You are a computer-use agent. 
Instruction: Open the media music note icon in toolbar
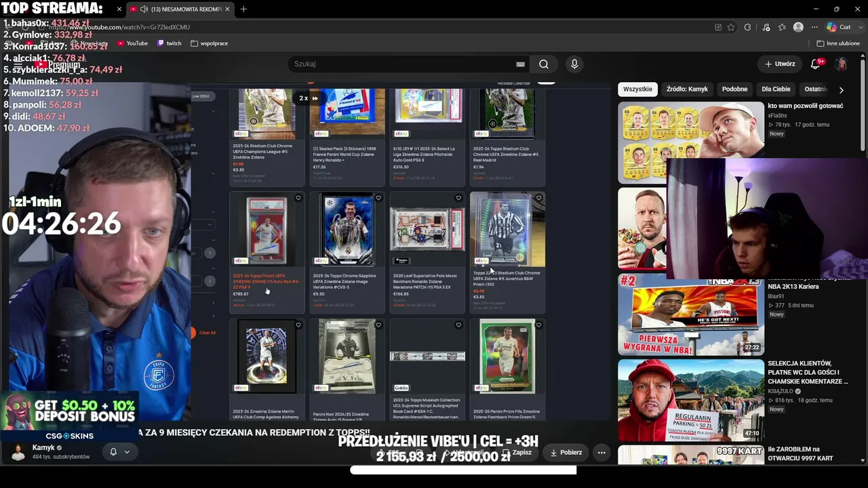point(766,27)
